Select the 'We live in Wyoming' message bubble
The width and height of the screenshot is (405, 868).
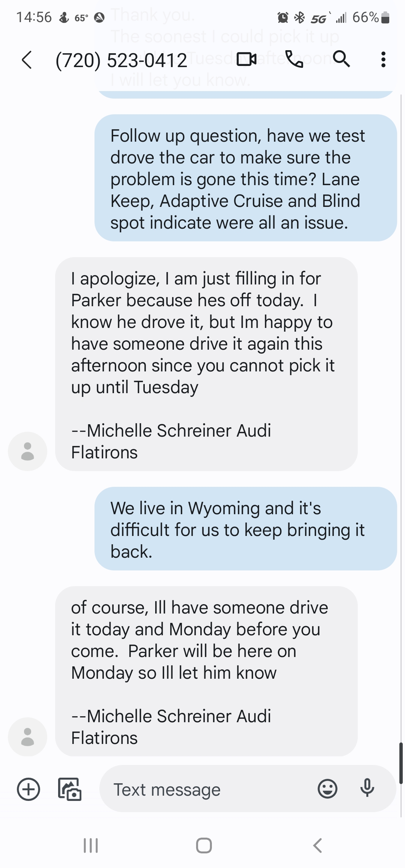click(245, 529)
